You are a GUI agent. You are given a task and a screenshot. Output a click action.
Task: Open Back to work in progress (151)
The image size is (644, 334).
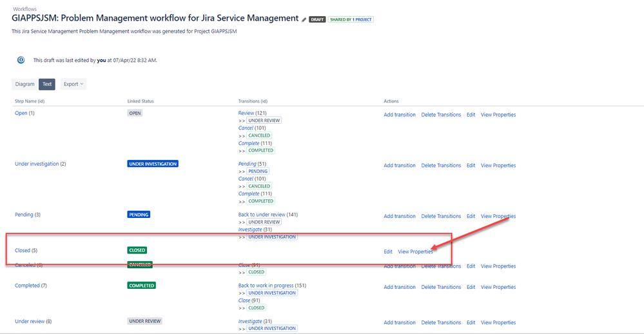coord(266,286)
